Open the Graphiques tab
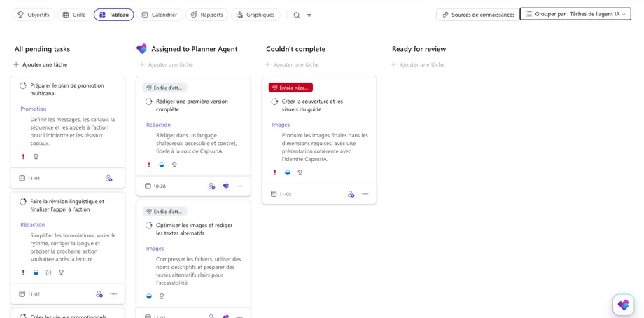Image resolution: width=644 pixels, height=318 pixels. tap(256, 15)
